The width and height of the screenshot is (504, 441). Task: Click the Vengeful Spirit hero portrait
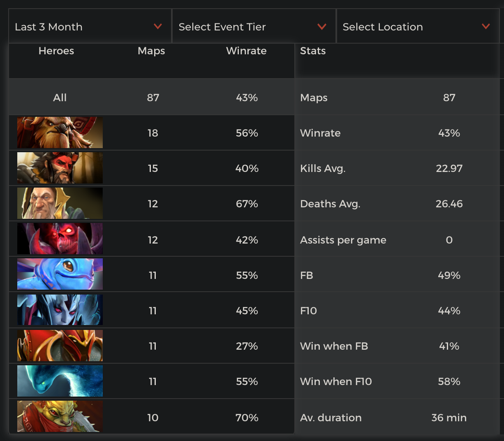click(x=60, y=309)
